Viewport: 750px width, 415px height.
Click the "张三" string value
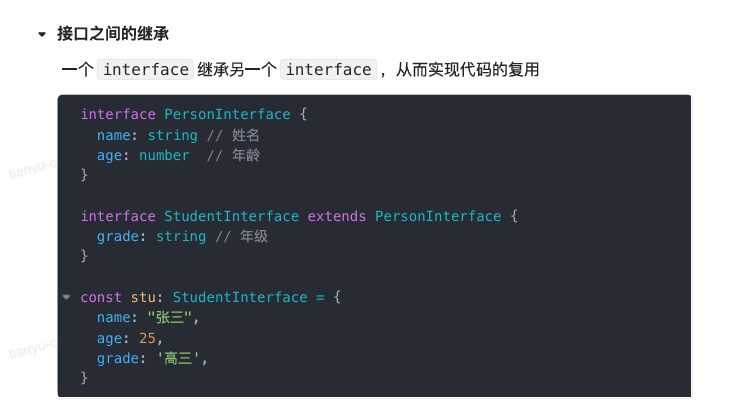click(172, 317)
